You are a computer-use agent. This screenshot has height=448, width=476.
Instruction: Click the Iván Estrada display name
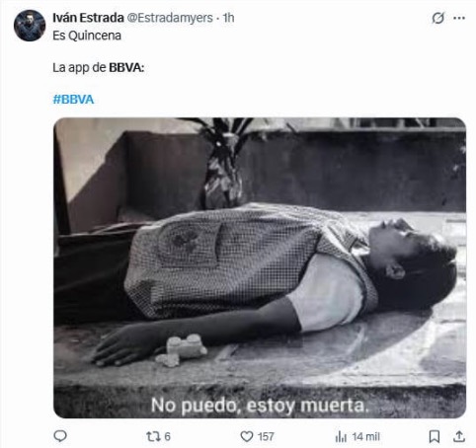pos(88,18)
